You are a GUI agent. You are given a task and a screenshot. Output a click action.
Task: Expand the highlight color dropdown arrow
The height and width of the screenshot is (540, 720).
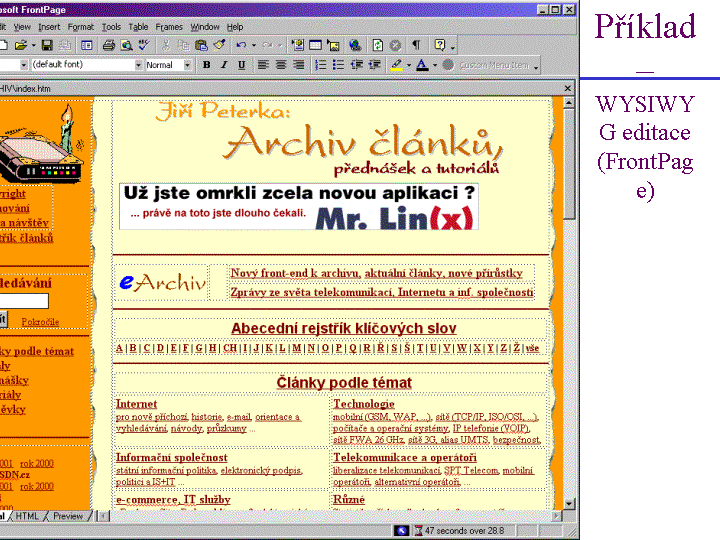[x=409, y=65]
